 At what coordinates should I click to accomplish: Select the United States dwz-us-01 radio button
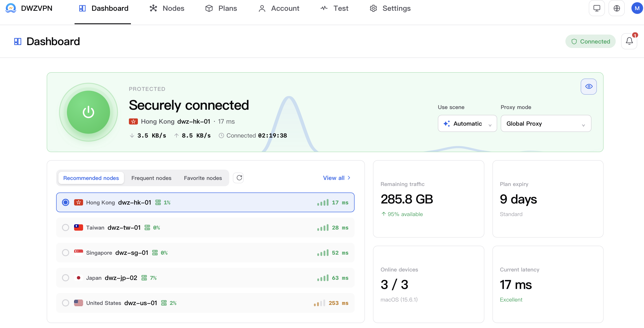point(66,303)
